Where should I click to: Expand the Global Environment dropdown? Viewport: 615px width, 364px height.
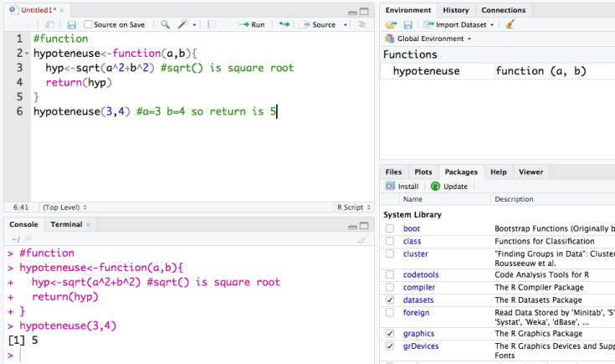pos(428,38)
